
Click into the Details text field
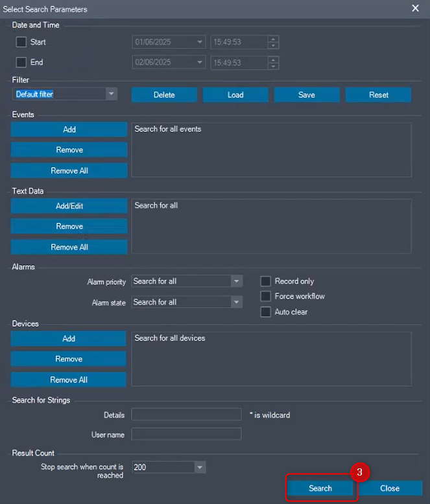point(187,415)
